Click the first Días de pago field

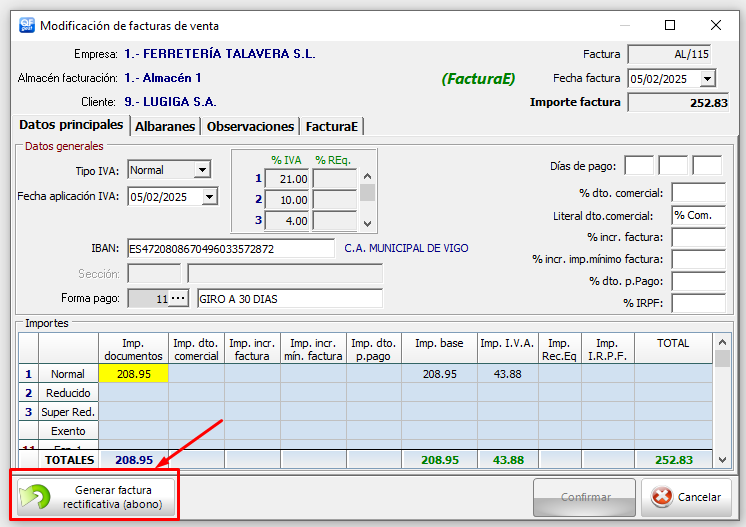(x=639, y=166)
